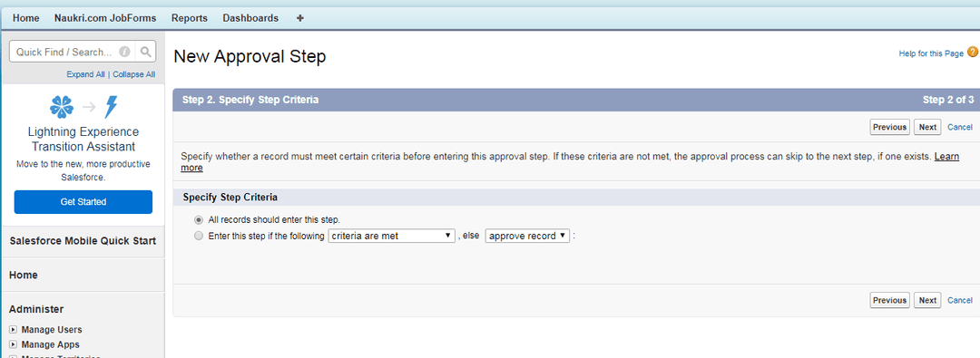This screenshot has width=980, height=358.
Task: Click the bottom Cancel link
Action: click(x=960, y=301)
